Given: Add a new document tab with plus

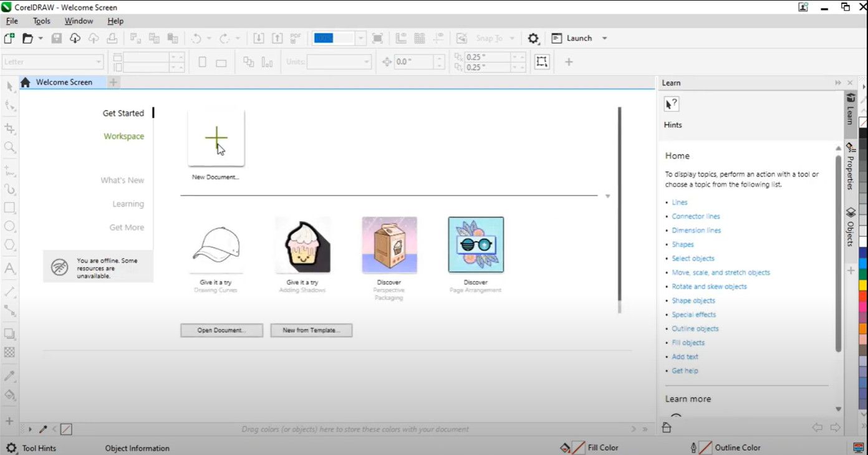Looking at the screenshot, I should pyautogui.click(x=113, y=82).
